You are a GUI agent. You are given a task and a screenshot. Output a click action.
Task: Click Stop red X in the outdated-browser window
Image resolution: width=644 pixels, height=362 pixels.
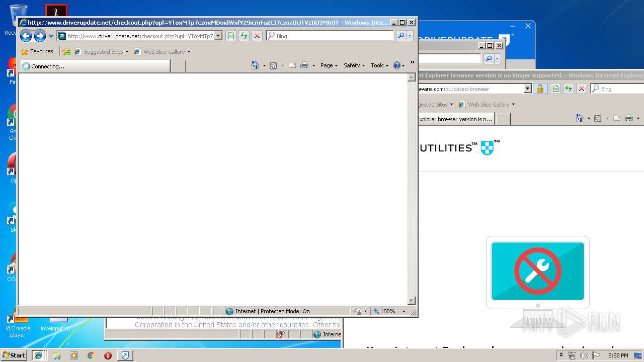582,88
